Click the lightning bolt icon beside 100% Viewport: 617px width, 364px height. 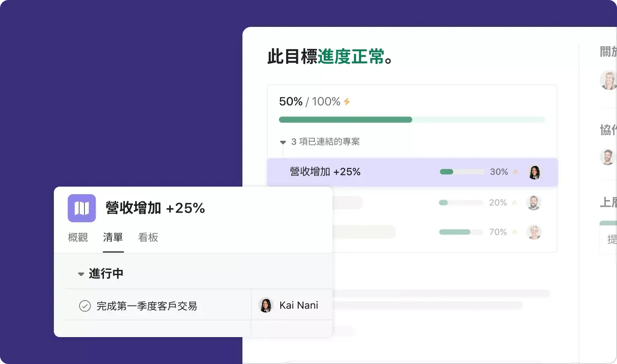click(347, 101)
